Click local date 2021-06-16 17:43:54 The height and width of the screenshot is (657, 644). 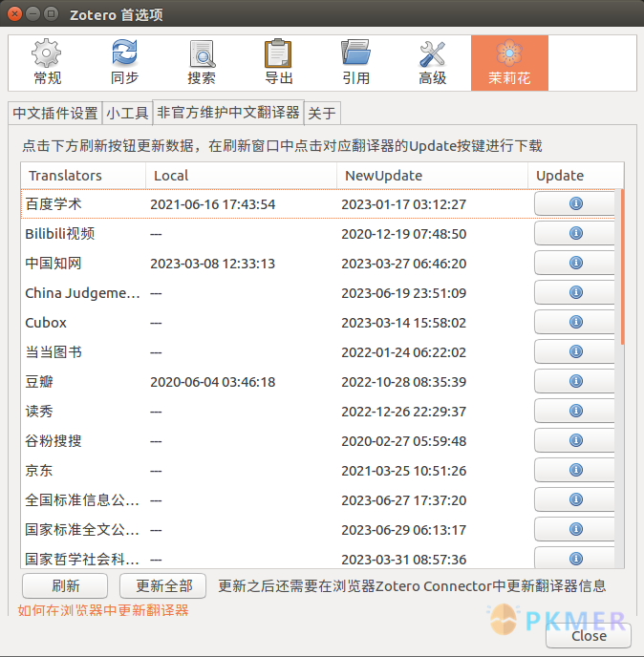click(x=212, y=204)
